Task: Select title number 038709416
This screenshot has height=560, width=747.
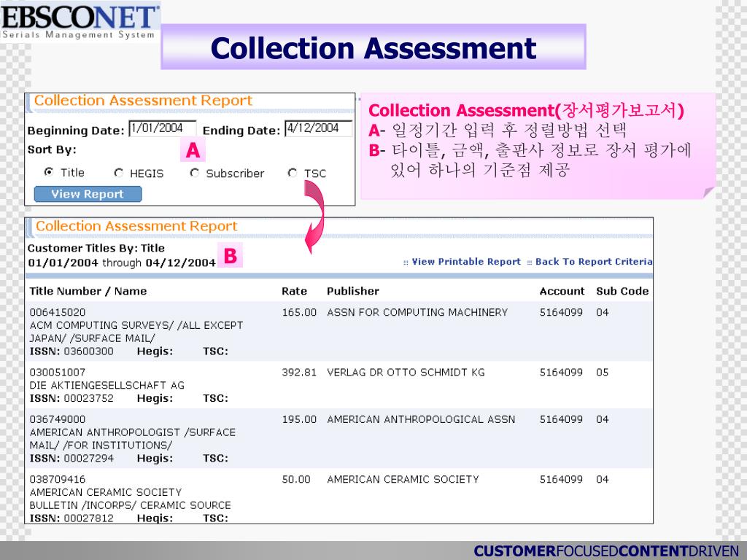Action: pyautogui.click(x=58, y=480)
